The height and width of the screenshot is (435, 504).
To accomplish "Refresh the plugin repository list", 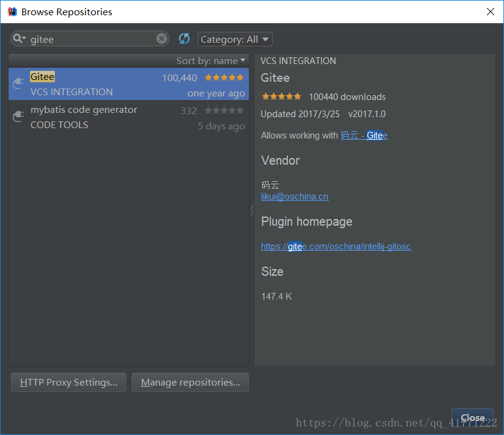I will (184, 39).
